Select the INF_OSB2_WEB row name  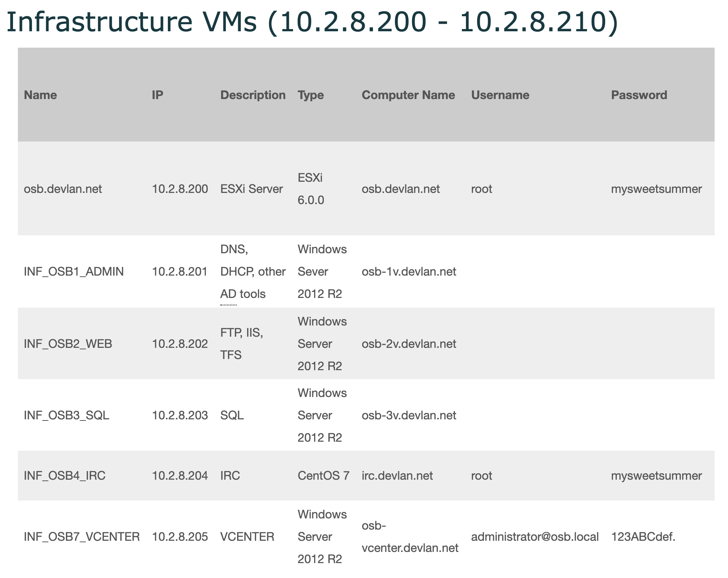[x=68, y=344]
